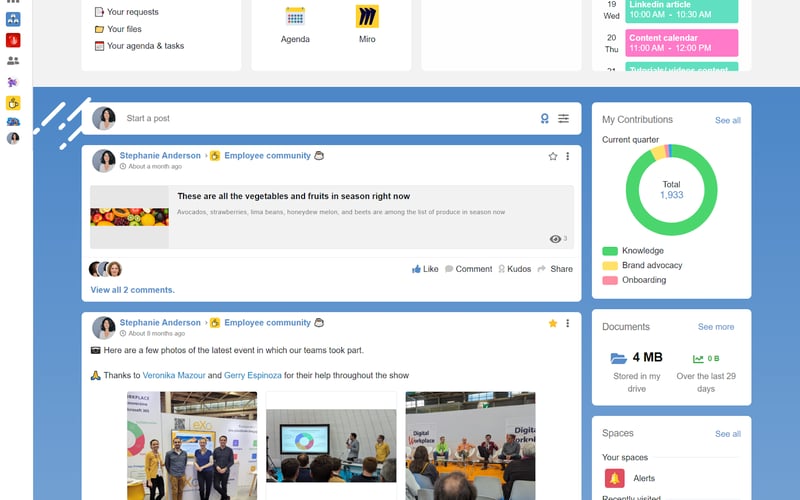Open Content calendar pink event
The height and width of the screenshot is (500, 800).
[x=682, y=43]
